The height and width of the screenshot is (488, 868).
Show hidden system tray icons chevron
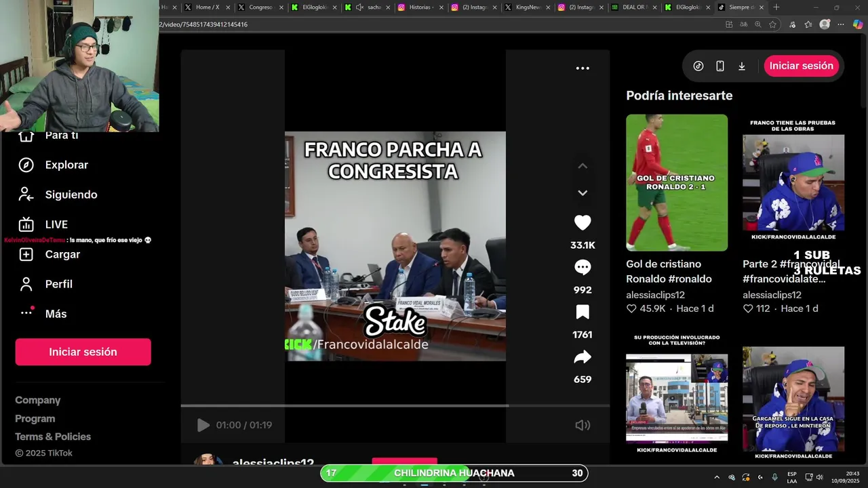click(x=716, y=477)
